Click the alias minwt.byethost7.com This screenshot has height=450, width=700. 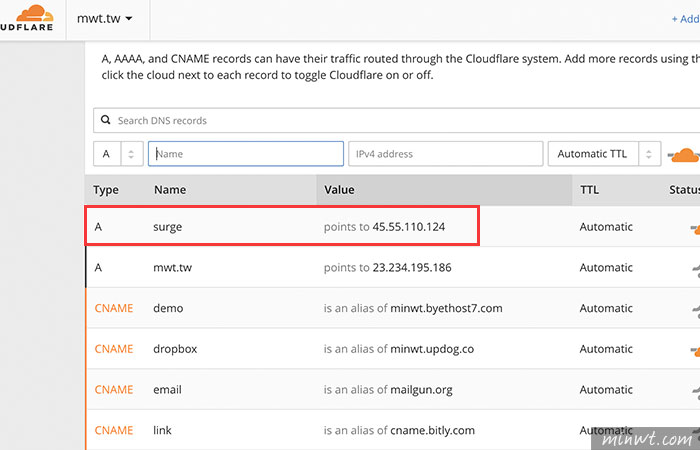[446, 308]
